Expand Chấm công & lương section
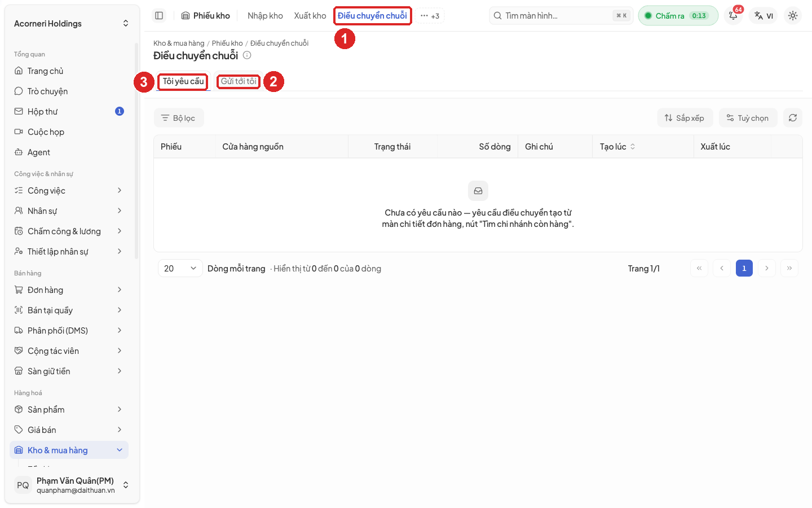 69,231
